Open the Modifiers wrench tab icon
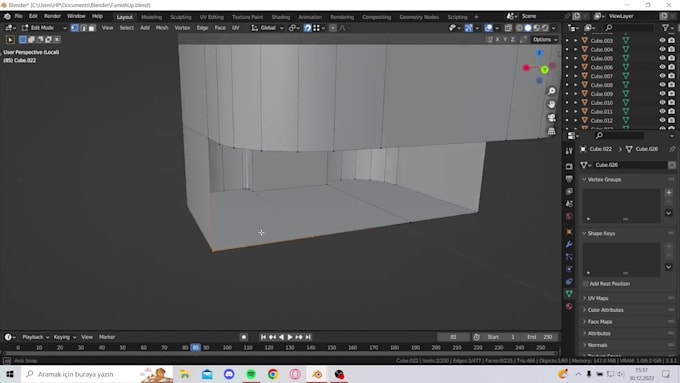This screenshot has height=383, width=680. point(569,244)
